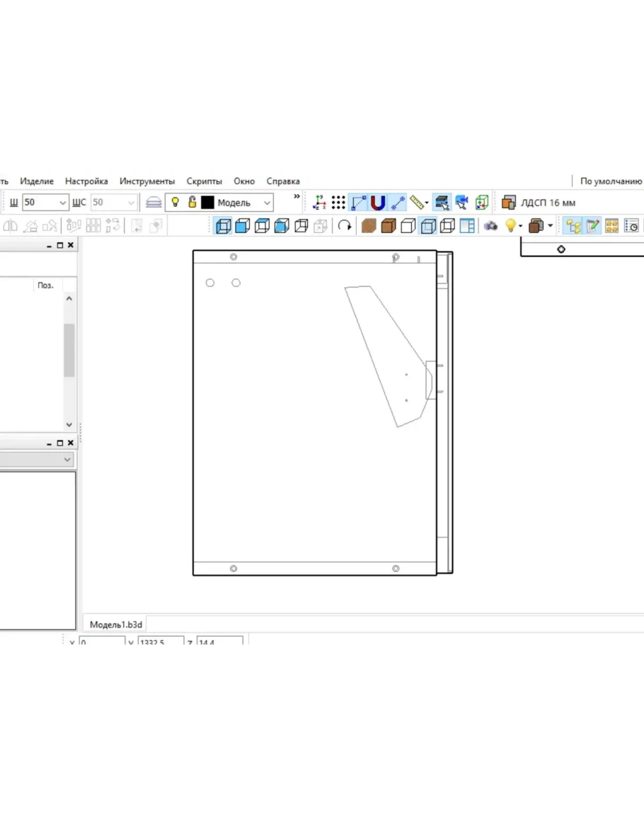Expand hidden toolbar items with chevron

297,197
